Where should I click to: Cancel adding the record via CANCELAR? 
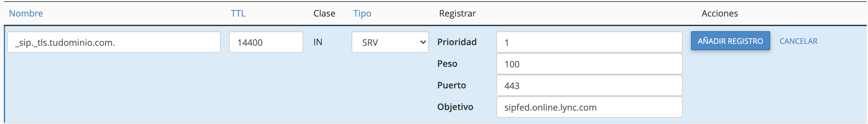click(798, 41)
